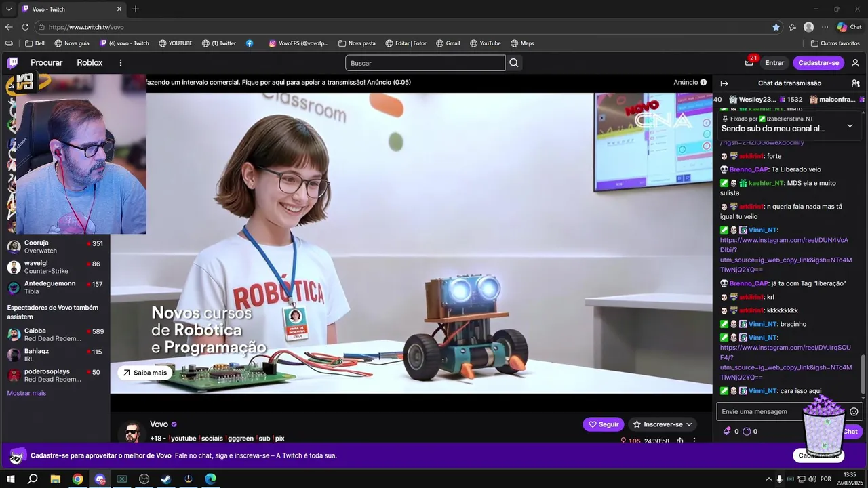Click the browser profile avatar icon
Viewport: 868px width, 488px height.
[808, 27]
